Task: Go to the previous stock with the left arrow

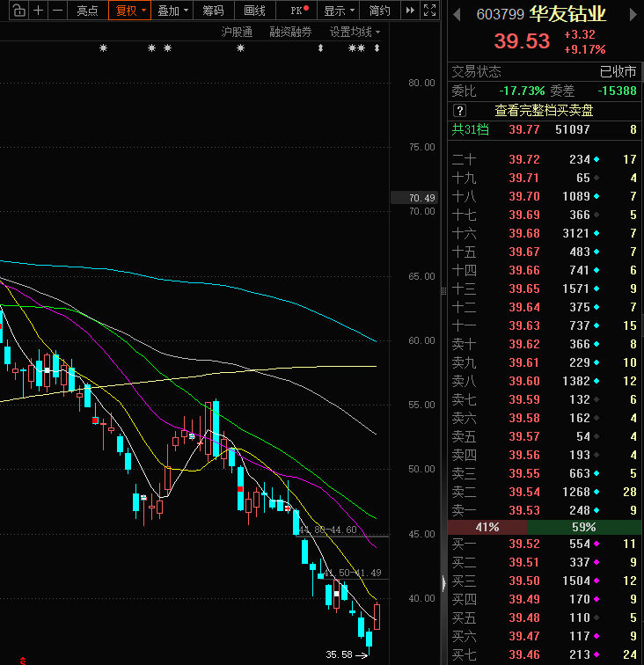Action: coord(457,15)
